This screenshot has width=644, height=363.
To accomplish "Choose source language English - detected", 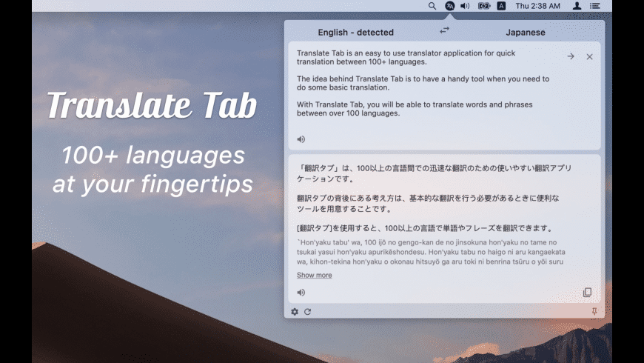I will click(x=355, y=33).
